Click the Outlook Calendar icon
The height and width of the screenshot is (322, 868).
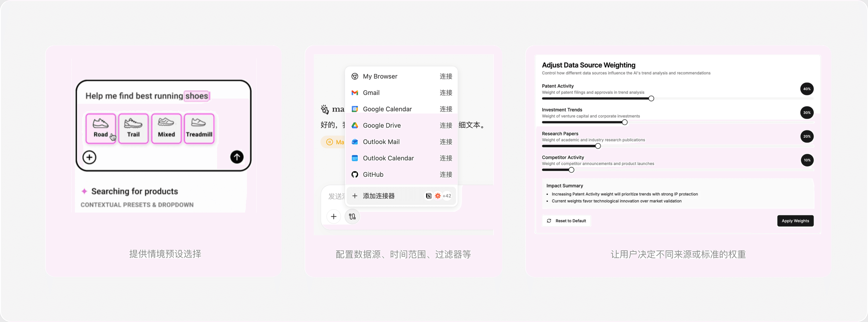coord(354,158)
